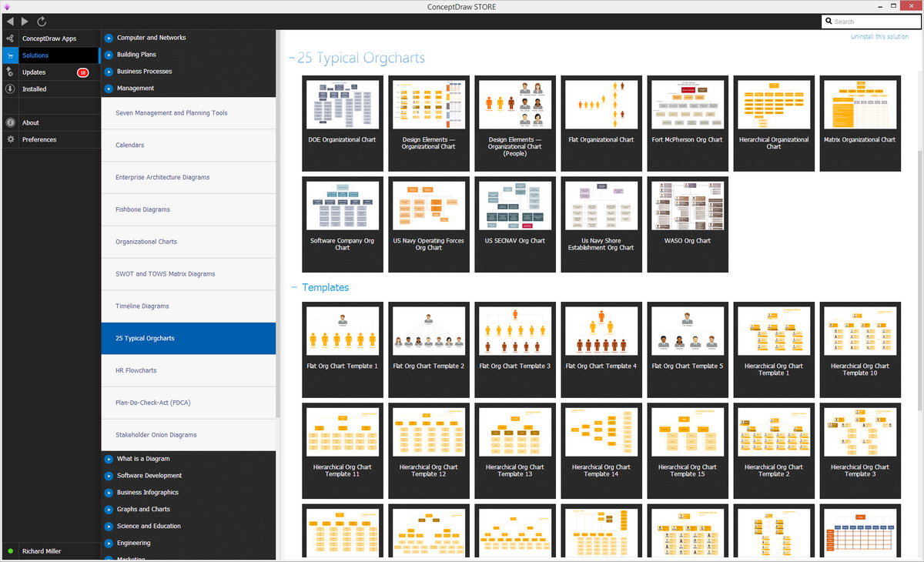Click the Solutions cart icon
The width and height of the screenshot is (924, 562).
[9, 55]
